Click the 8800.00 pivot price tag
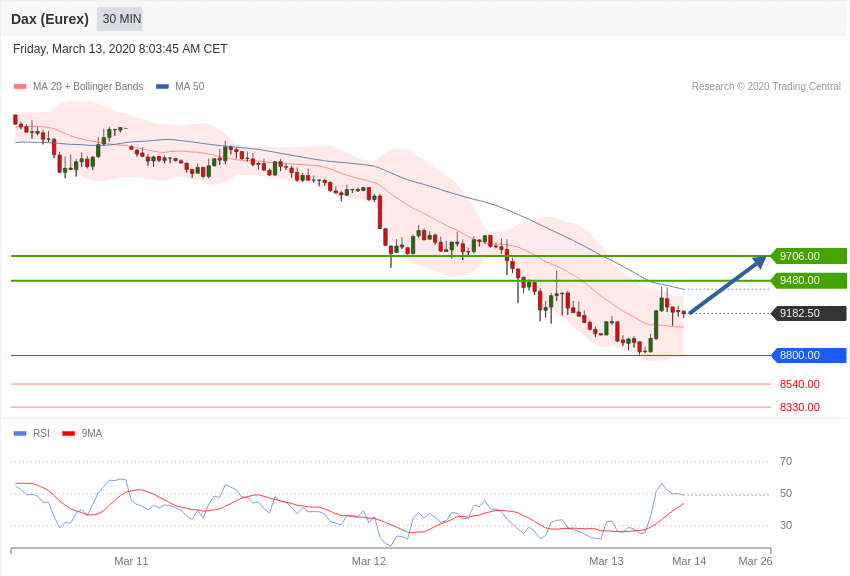This screenshot has height=576, width=850. [x=809, y=355]
